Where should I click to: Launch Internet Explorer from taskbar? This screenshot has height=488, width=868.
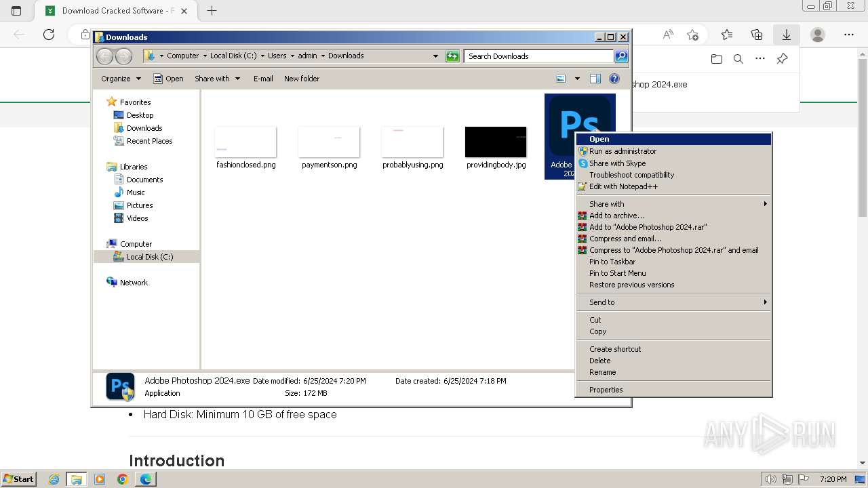(54, 479)
